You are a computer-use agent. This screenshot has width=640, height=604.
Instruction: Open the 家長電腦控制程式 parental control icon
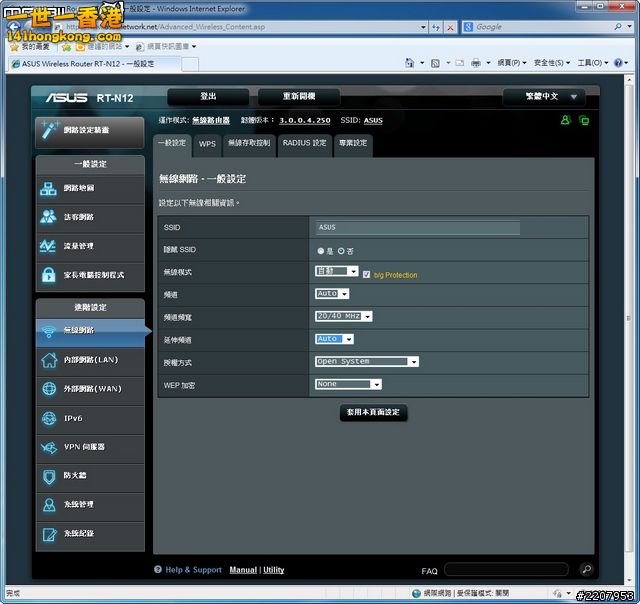pyautogui.click(x=48, y=275)
